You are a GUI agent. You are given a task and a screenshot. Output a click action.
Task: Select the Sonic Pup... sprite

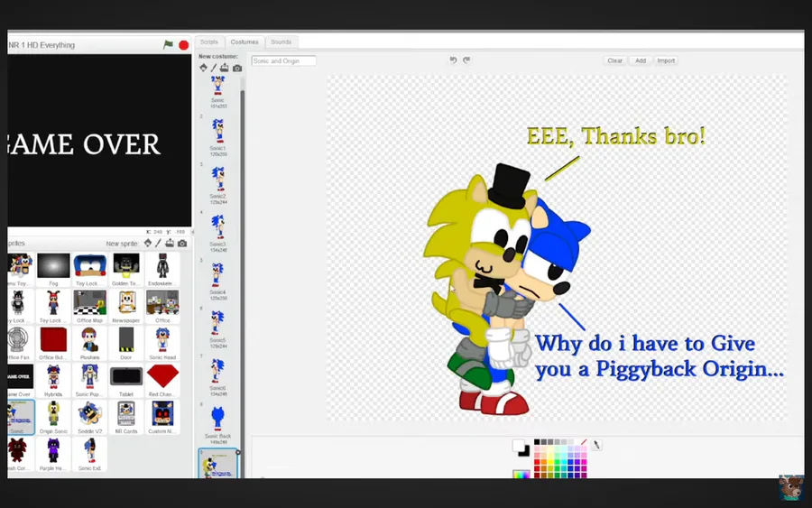[89, 380]
